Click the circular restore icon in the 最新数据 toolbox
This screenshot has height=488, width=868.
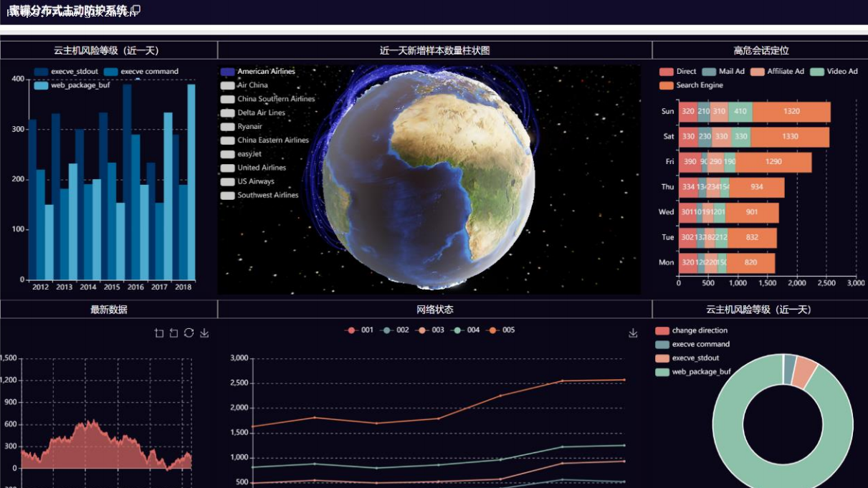[189, 332]
